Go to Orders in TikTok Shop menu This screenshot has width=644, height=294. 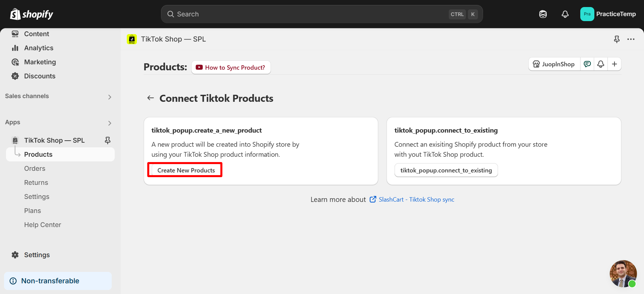(x=35, y=168)
